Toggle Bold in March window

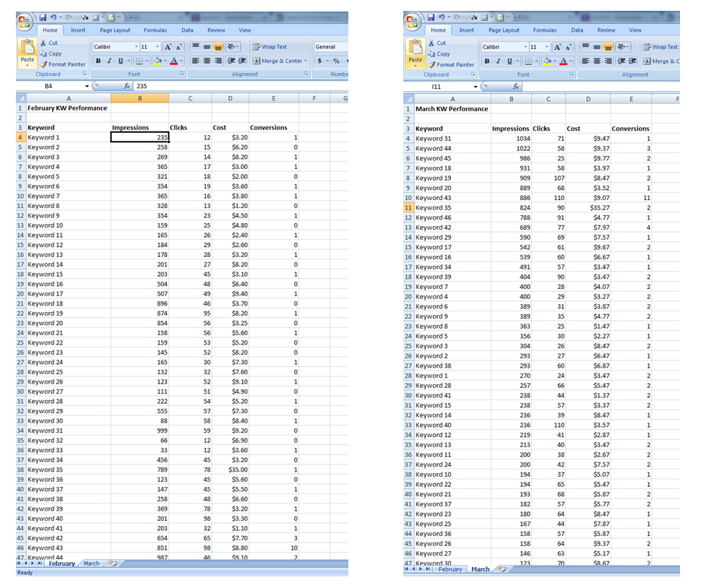click(x=487, y=61)
